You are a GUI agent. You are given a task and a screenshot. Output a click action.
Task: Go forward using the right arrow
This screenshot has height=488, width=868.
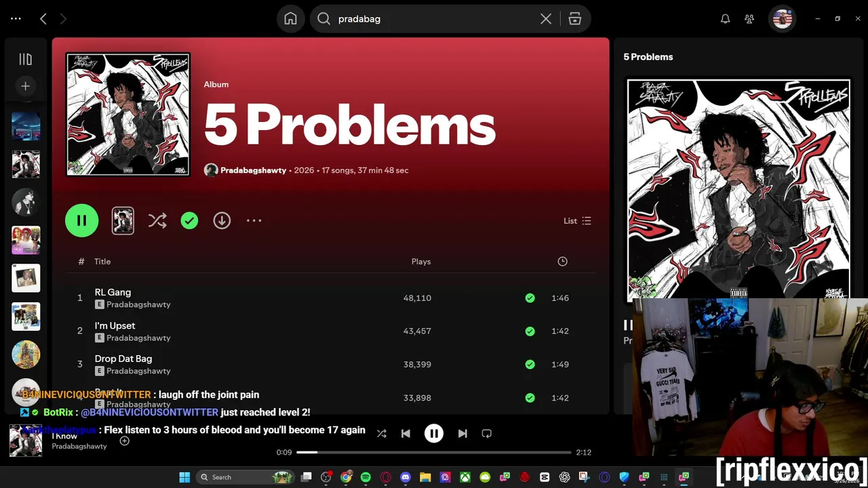pyautogui.click(x=63, y=19)
